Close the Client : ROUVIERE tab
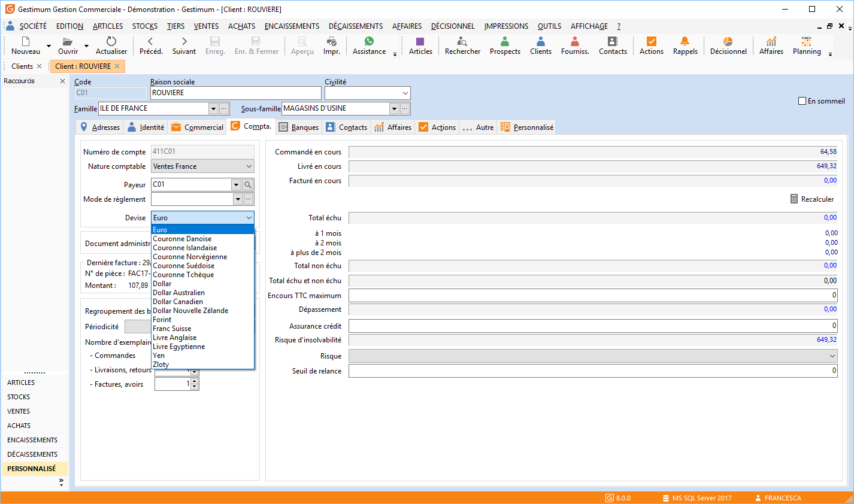The width and height of the screenshot is (854, 504). [117, 66]
